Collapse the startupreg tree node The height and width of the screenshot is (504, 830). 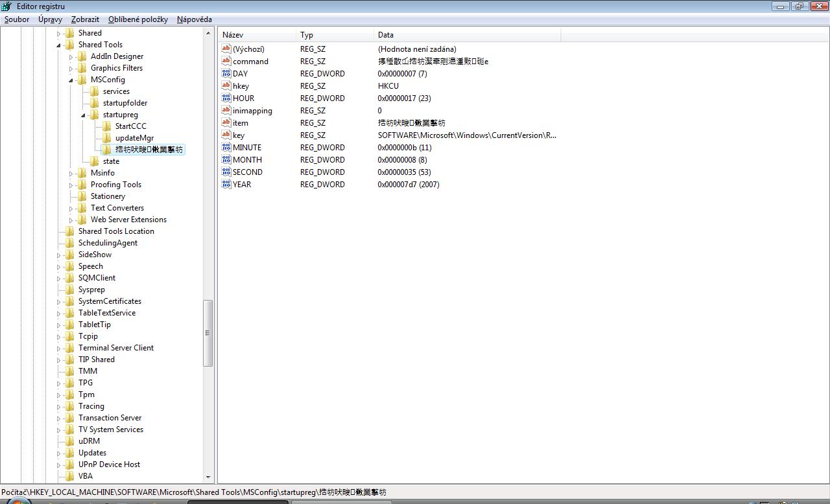(x=83, y=115)
